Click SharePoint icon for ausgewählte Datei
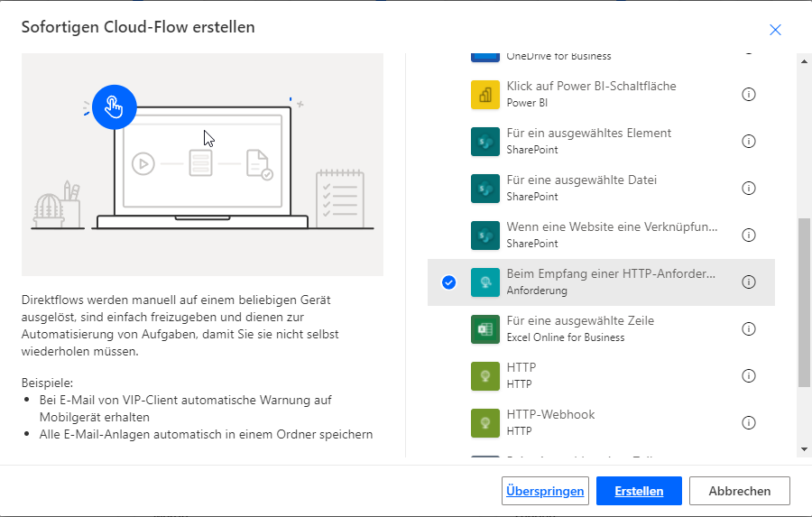 click(x=485, y=189)
